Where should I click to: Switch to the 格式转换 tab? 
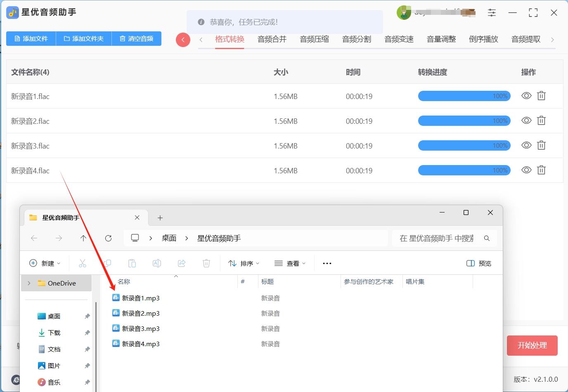(230, 39)
